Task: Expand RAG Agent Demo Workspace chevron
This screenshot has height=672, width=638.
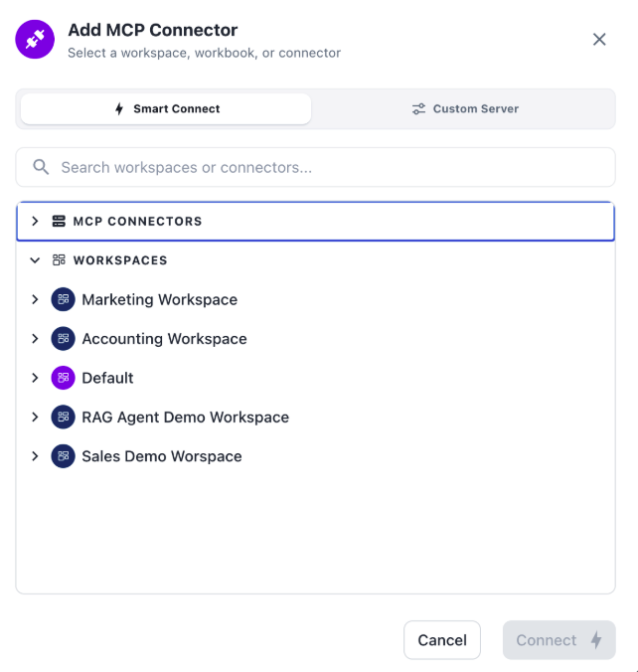Action: coord(35,417)
